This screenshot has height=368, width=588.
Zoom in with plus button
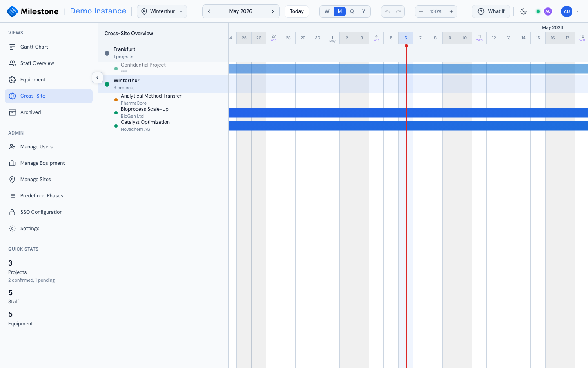[x=451, y=11]
